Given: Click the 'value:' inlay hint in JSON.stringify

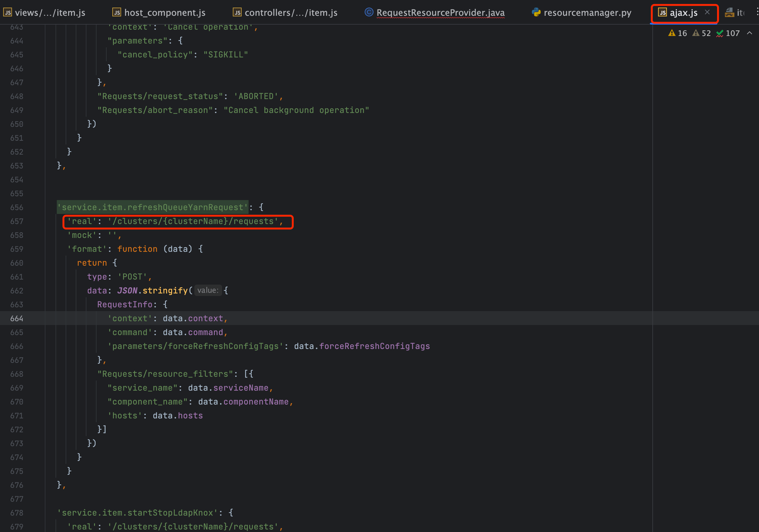Looking at the screenshot, I should coord(208,290).
